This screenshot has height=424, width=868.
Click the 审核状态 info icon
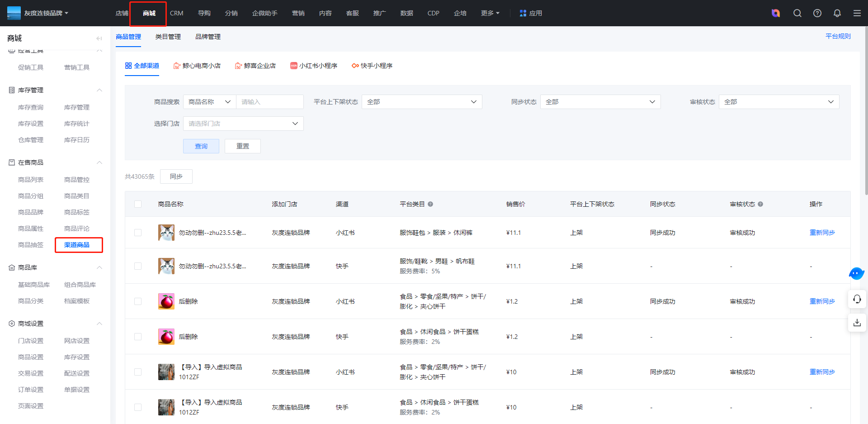[760, 204]
